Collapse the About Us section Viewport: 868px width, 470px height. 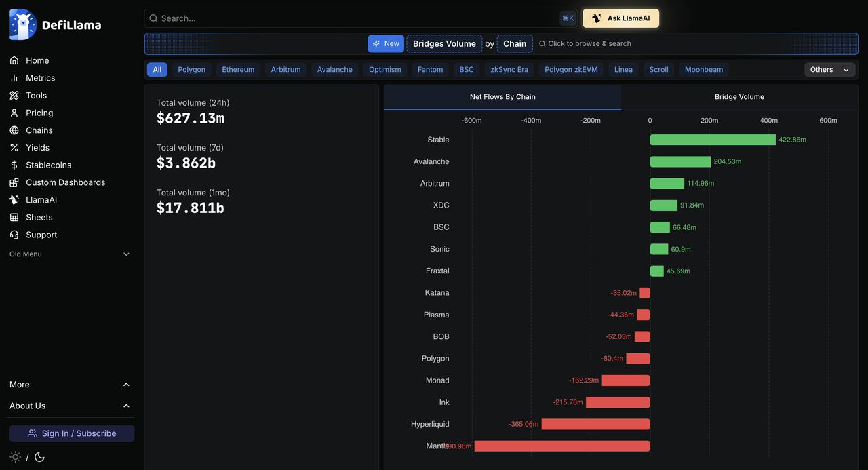click(70, 406)
